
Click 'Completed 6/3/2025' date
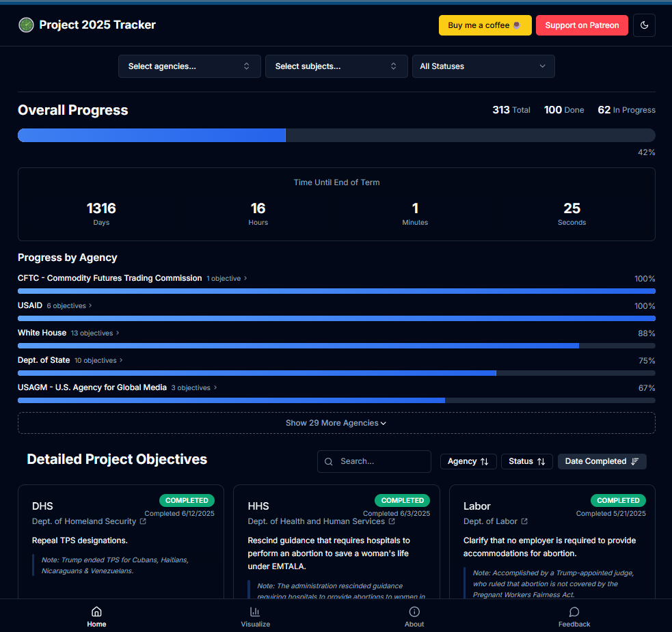[x=397, y=514]
